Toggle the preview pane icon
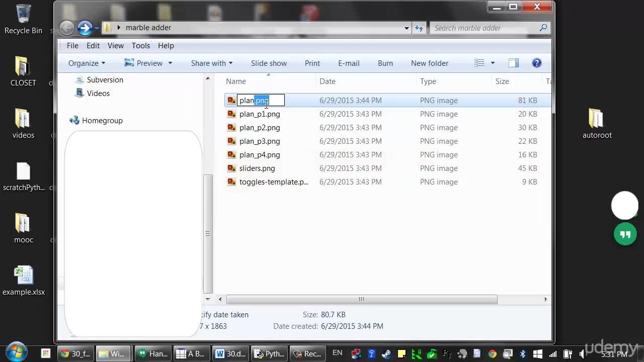The height and width of the screenshot is (362, 644). [x=513, y=63]
